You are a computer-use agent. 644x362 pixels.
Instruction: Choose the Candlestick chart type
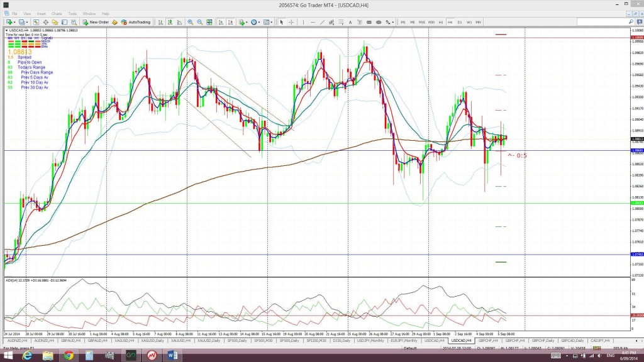170,22
